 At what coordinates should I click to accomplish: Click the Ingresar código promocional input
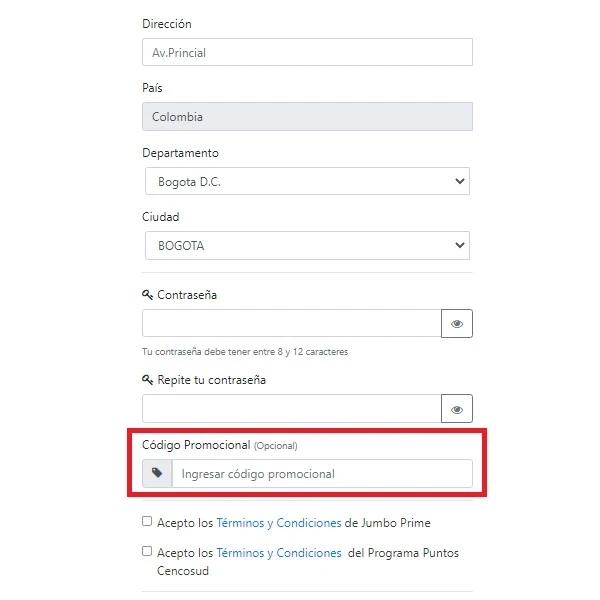[x=322, y=474]
